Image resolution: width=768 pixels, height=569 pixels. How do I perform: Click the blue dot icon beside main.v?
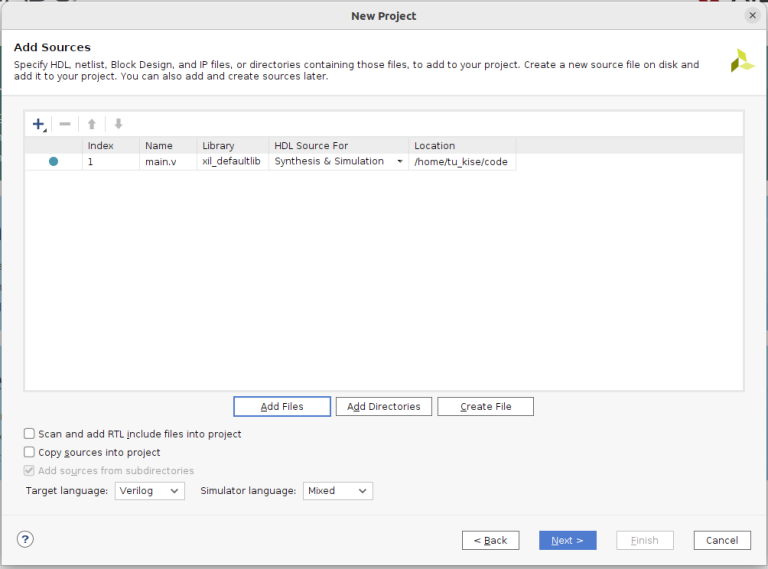coord(53,161)
